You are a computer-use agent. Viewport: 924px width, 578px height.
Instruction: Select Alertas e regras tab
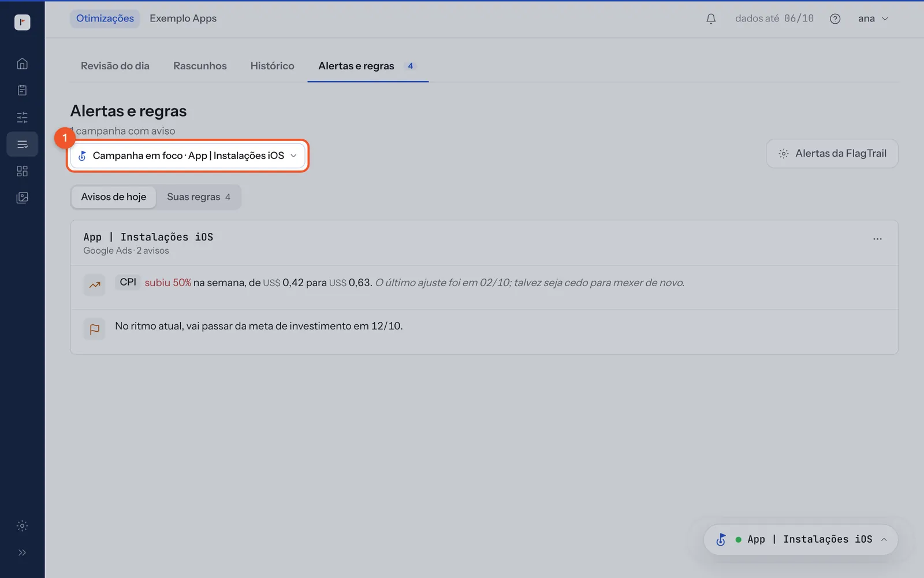coord(368,66)
